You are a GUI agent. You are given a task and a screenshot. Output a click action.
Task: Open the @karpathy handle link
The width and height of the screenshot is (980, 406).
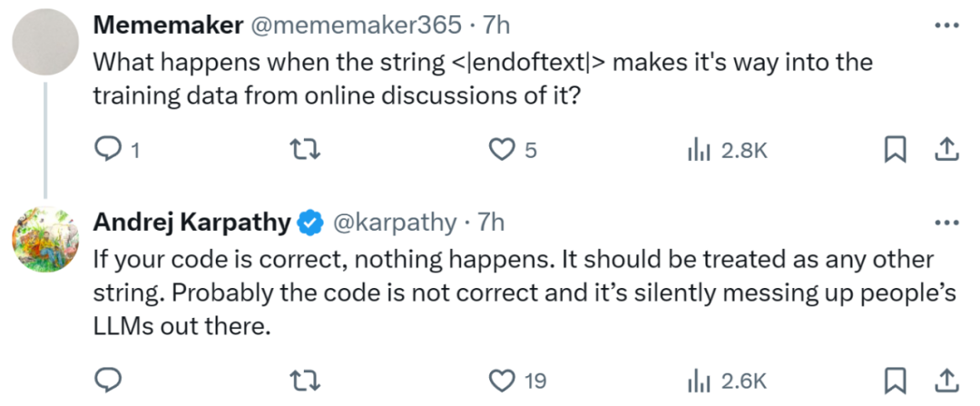396,222
